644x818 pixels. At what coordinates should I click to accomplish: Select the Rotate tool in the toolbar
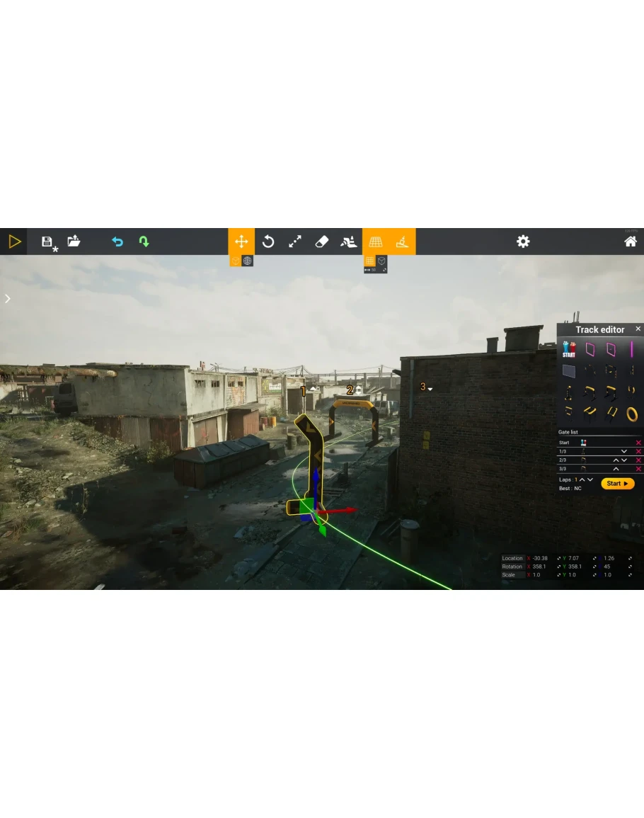(268, 242)
